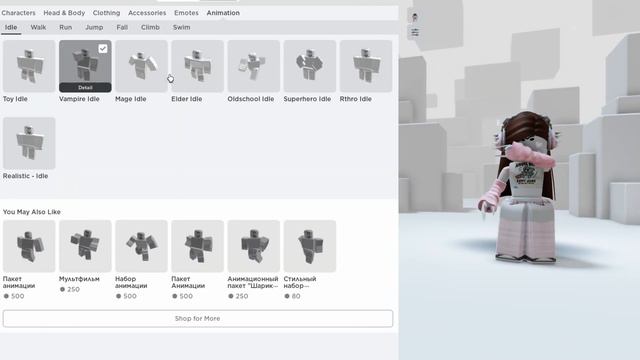Open the Анимационный пакет "Шарик" item
This screenshot has width=640, height=360.
point(253,246)
